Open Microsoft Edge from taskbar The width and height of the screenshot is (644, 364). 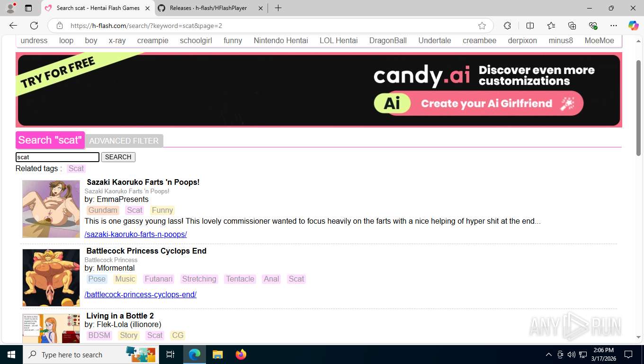coord(195,355)
